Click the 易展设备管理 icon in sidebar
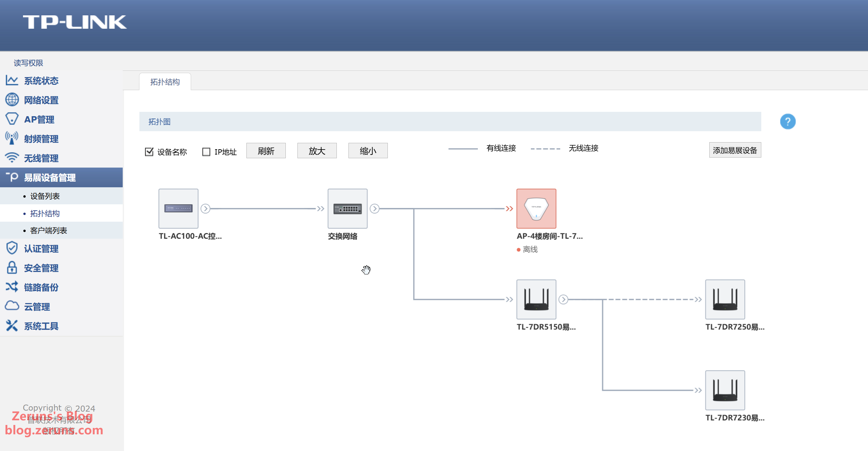Image resolution: width=868 pixels, height=451 pixels. pos(12,177)
